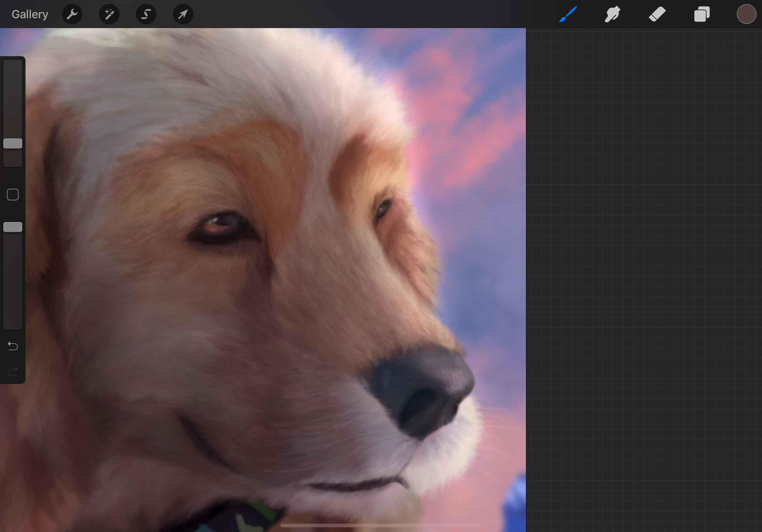This screenshot has height=532, width=762.
Task: Click the brush opacity slider handle
Action: point(13,227)
